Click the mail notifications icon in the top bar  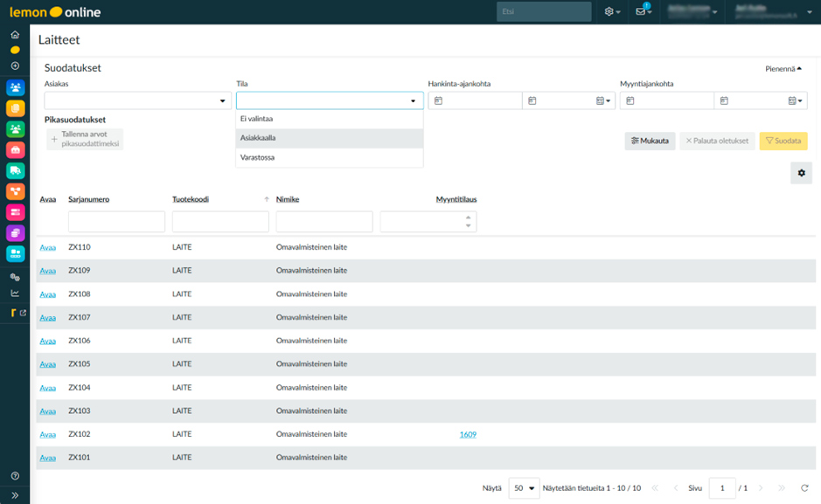click(643, 11)
